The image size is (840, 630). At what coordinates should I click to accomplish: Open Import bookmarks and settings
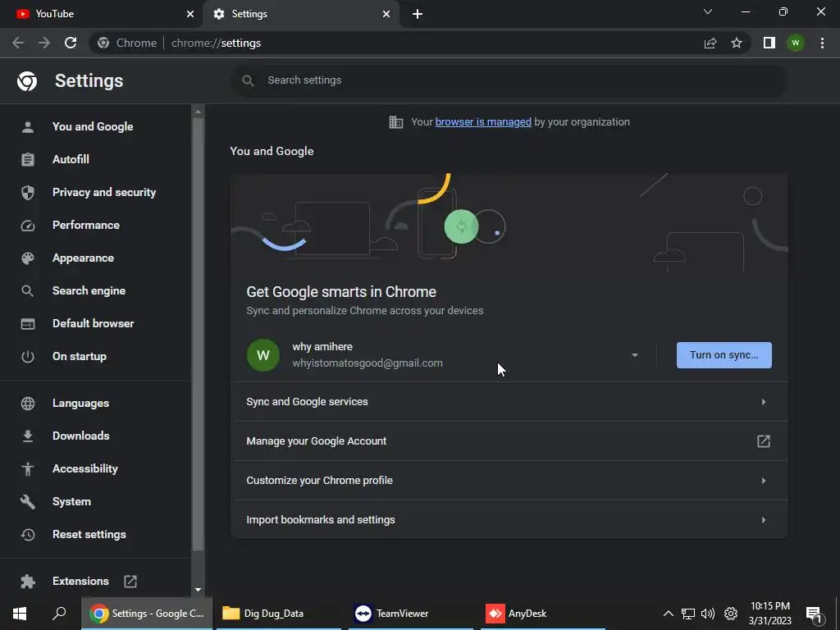coord(509,519)
